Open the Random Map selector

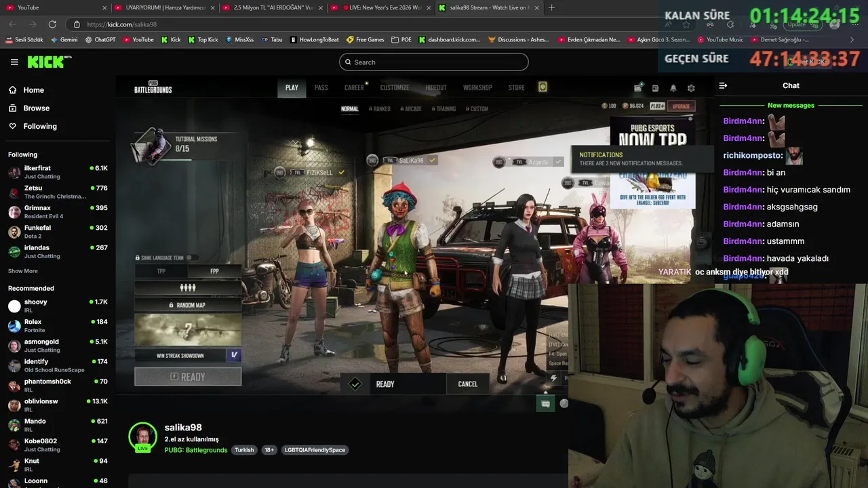(188, 305)
